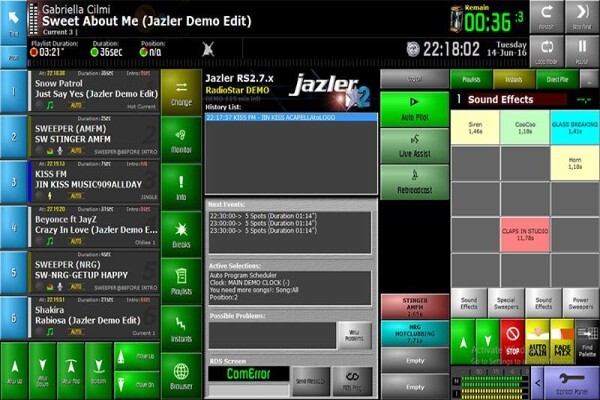Select SWEEPER (AMFM) SW STINGER AMFM item

pos(94,136)
